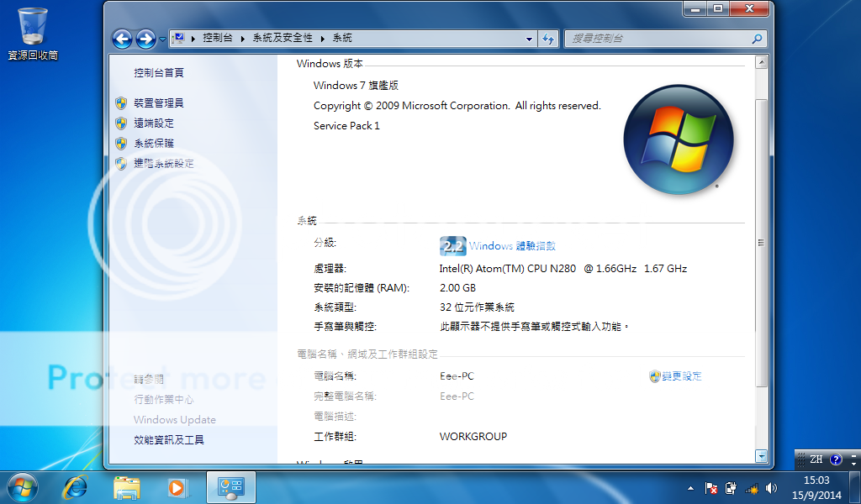Open 控制台首頁 in the left pane

pyautogui.click(x=159, y=72)
